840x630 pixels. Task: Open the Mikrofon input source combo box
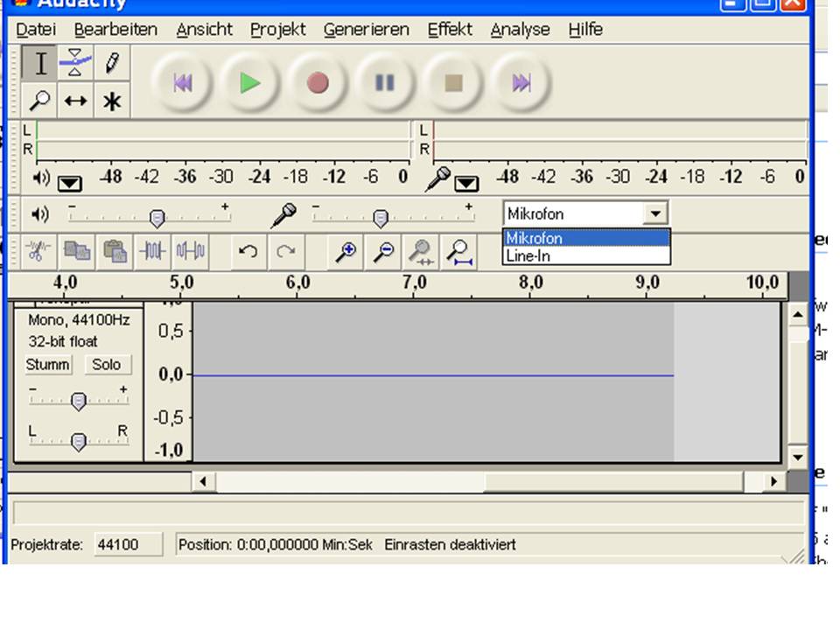point(585,213)
